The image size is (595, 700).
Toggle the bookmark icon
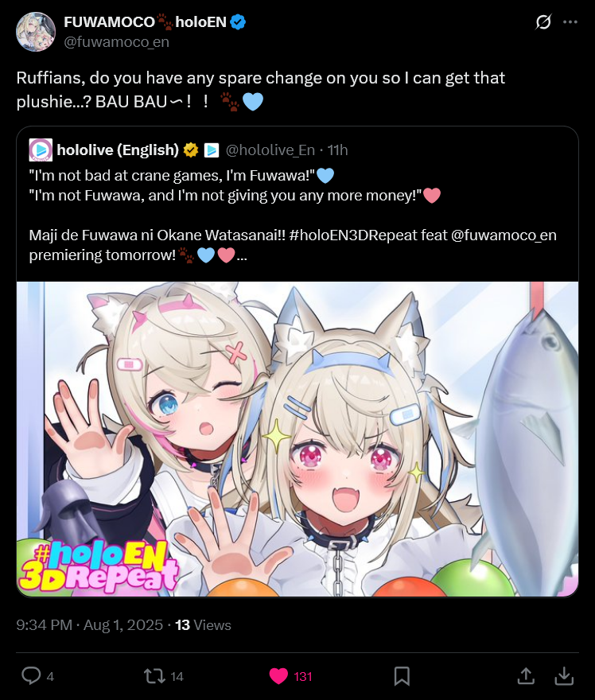(x=402, y=676)
